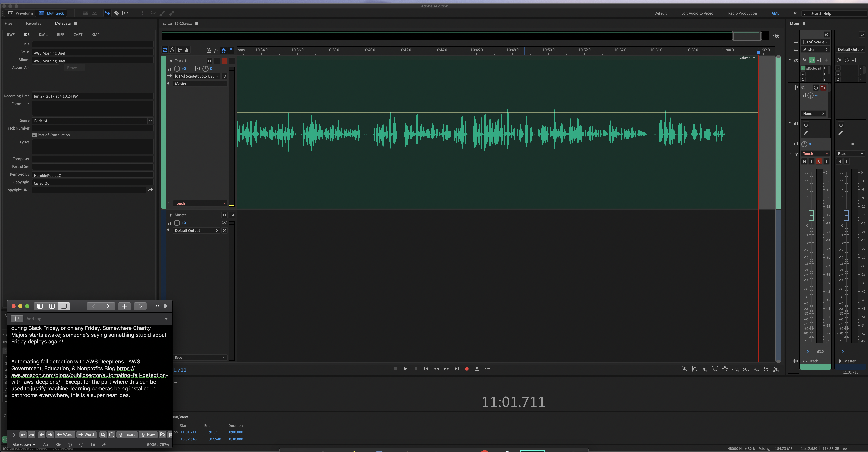Click New dictation button in notes window
The image size is (868, 452).
148,435
